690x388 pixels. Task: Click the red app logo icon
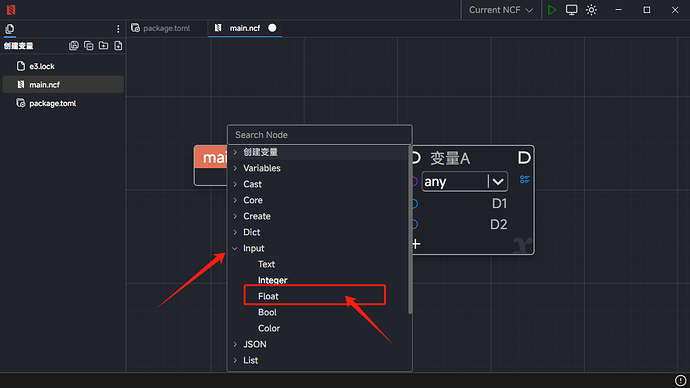tap(11, 10)
